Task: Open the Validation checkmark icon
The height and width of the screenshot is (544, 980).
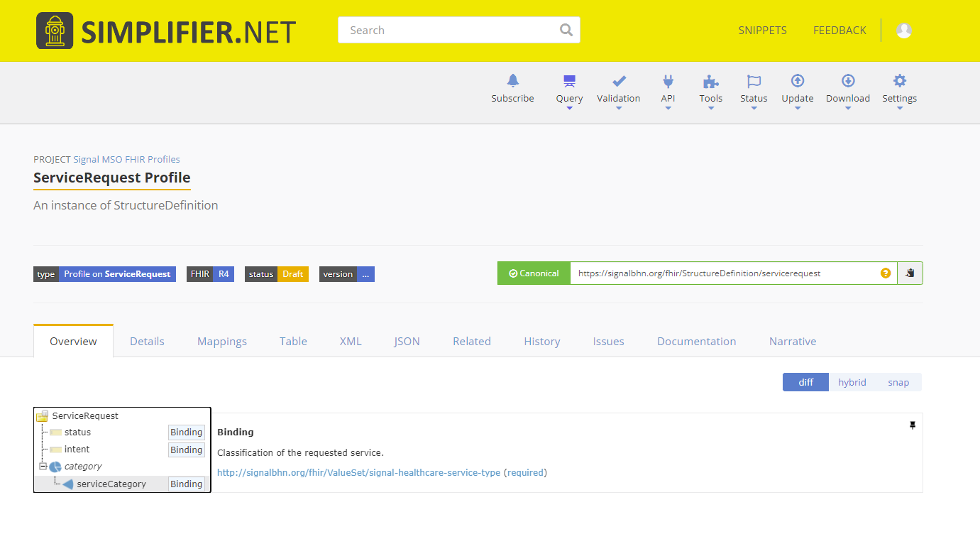Action: pyautogui.click(x=618, y=80)
